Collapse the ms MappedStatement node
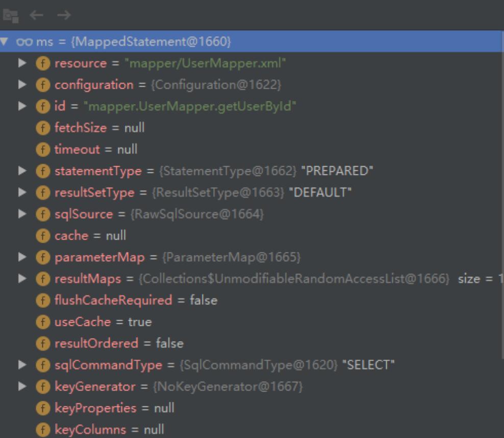This screenshot has width=504, height=438. pyautogui.click(x=5, y=41)
